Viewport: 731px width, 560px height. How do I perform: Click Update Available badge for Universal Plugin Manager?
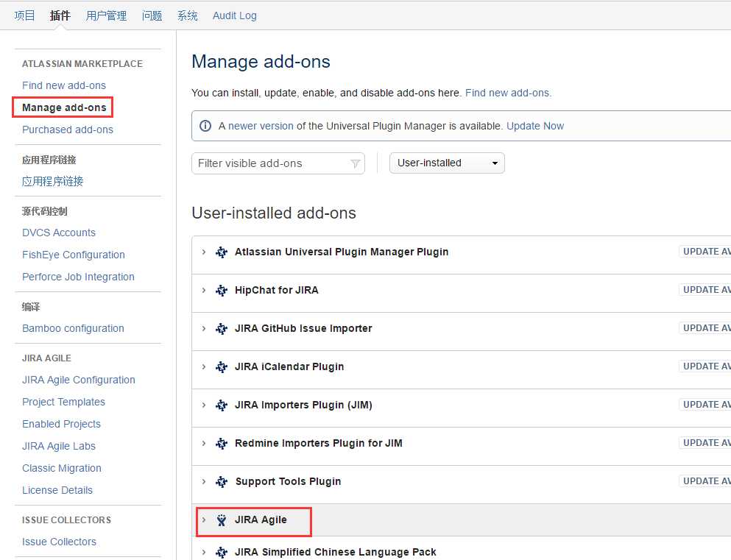(x=705, y=252)
